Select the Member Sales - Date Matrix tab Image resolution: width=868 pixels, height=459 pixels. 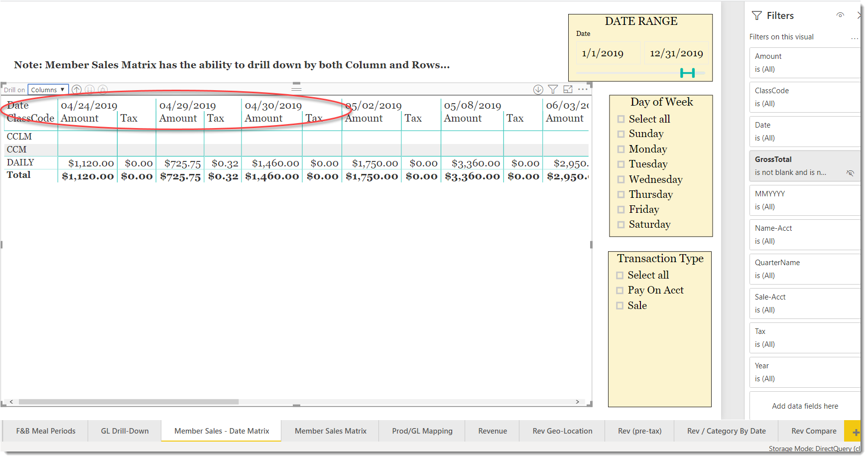[222, 431]
